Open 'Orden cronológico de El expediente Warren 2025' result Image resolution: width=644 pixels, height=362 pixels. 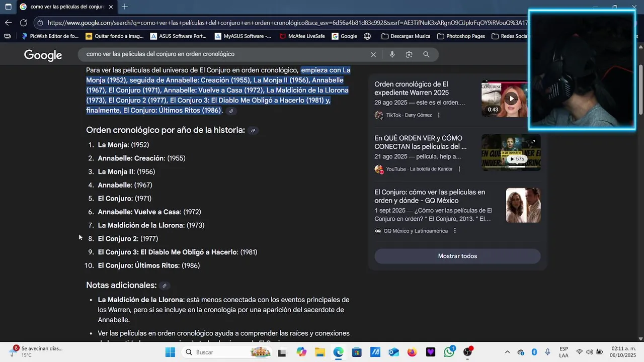(412, 88)
